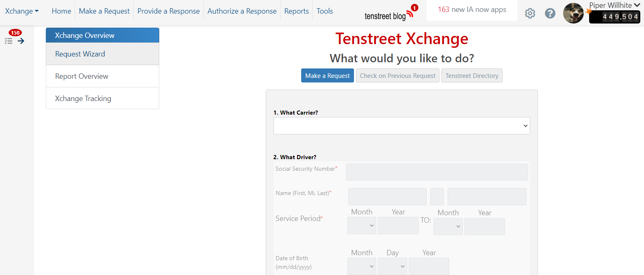Select the Xchange Overview sidebar tab
Image resolution: width=644 pixels, height=275 pixels.
pyautogui.click(x=102, y=35)
